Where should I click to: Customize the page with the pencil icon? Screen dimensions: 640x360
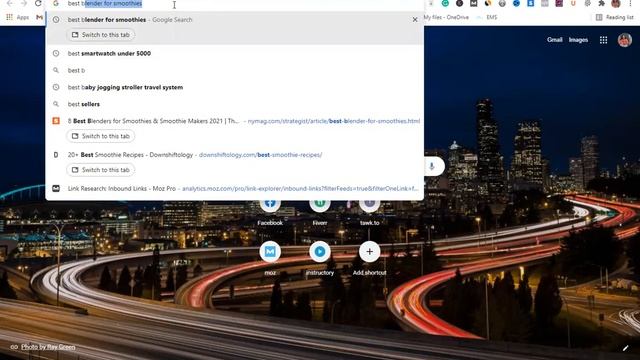(x=625, y=348)
